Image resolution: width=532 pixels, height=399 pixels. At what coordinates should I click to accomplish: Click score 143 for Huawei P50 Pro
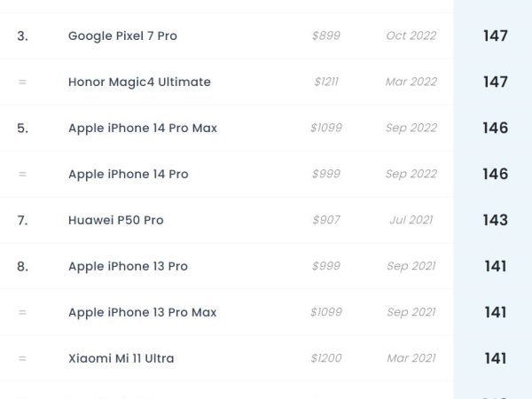pos(495,220)
